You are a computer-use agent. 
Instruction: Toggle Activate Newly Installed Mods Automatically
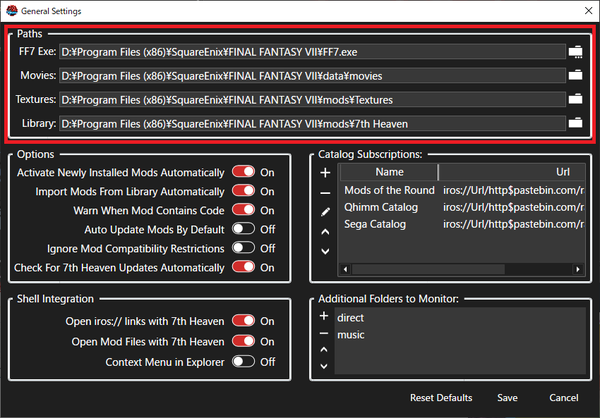[243, 172]
